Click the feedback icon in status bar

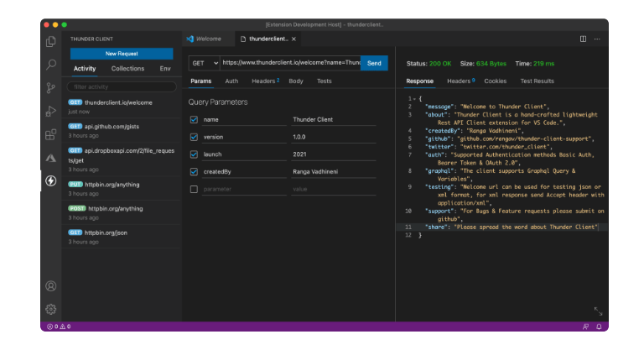click(x=585, y=326)
